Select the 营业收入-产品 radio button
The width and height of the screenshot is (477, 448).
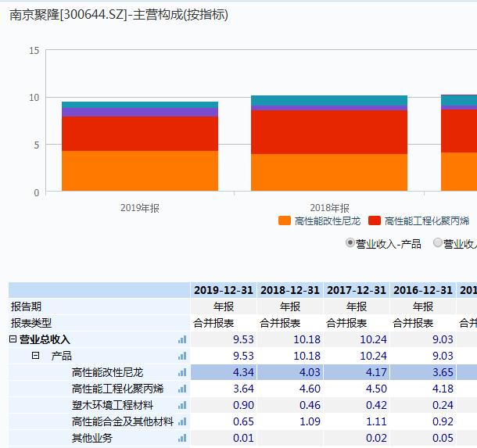point(350,243)
